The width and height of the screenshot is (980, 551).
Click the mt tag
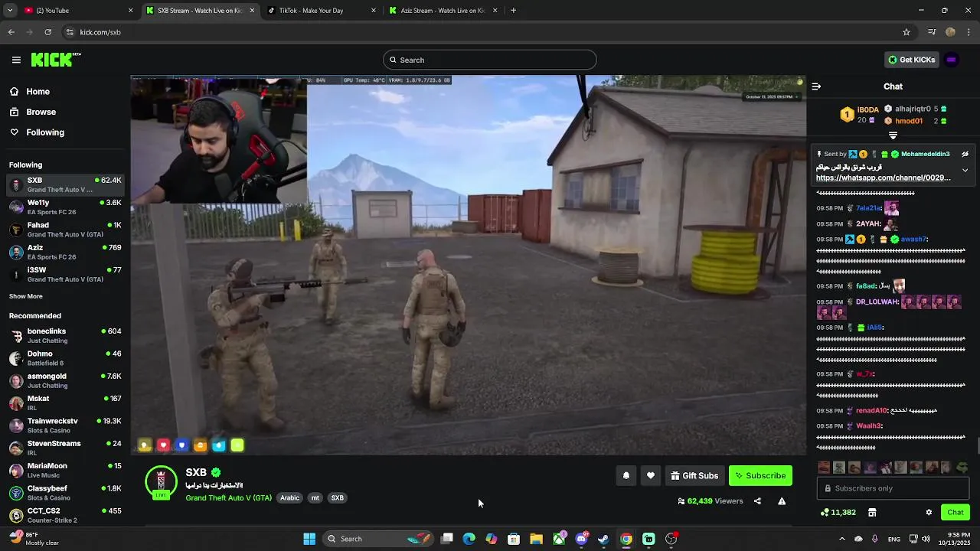[315, 498]
